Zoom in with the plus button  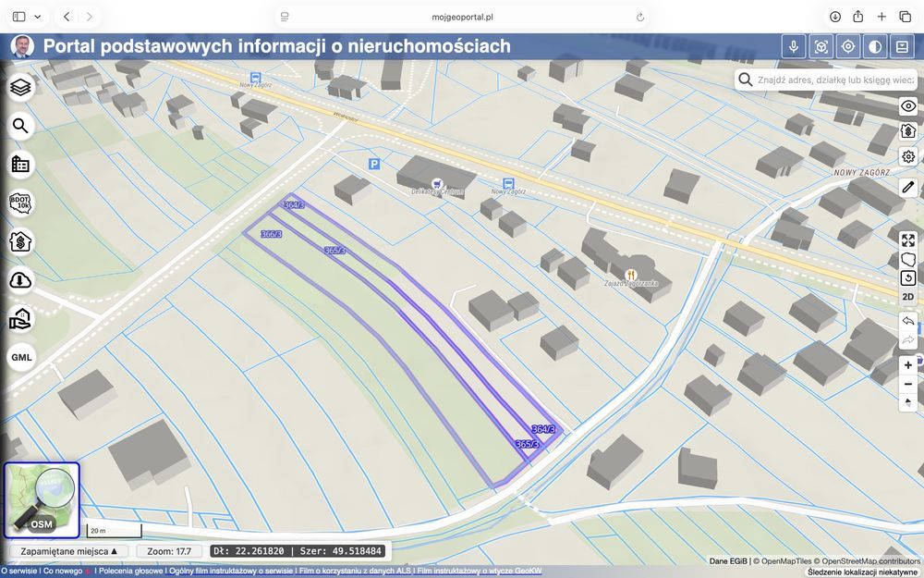[908, 365]
